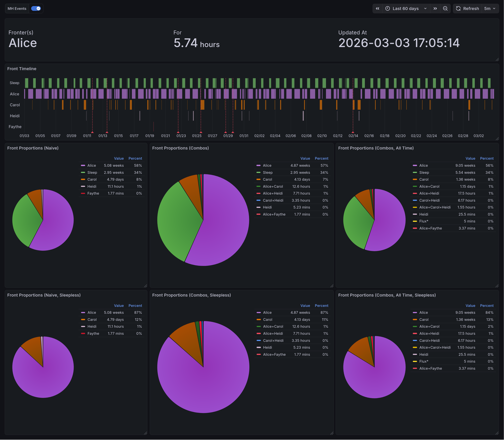Click the Alice+Carol color swatch in All Time legend
The width and height of the screenshot is (504, 440).
[415, 186]
